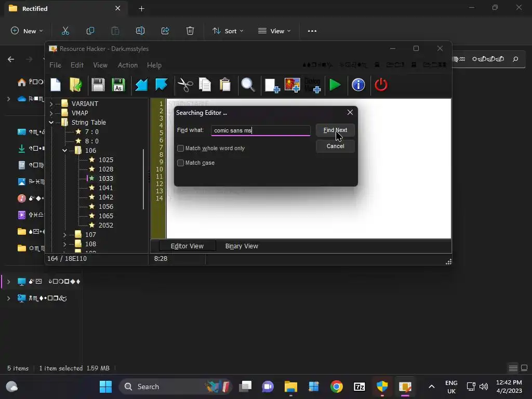
Task: Click the taskbar Search box
Action: click(x=176, y=387)
